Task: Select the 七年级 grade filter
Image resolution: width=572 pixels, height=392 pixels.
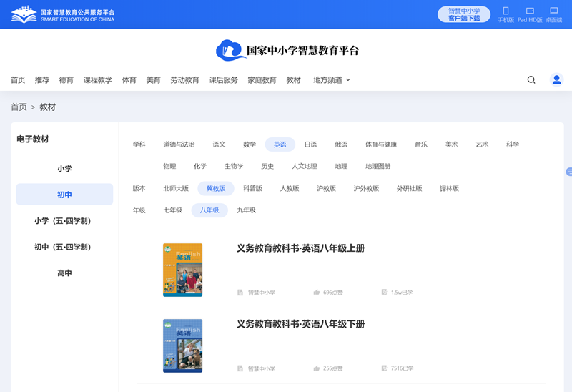Action: click(x=173, y=210)
